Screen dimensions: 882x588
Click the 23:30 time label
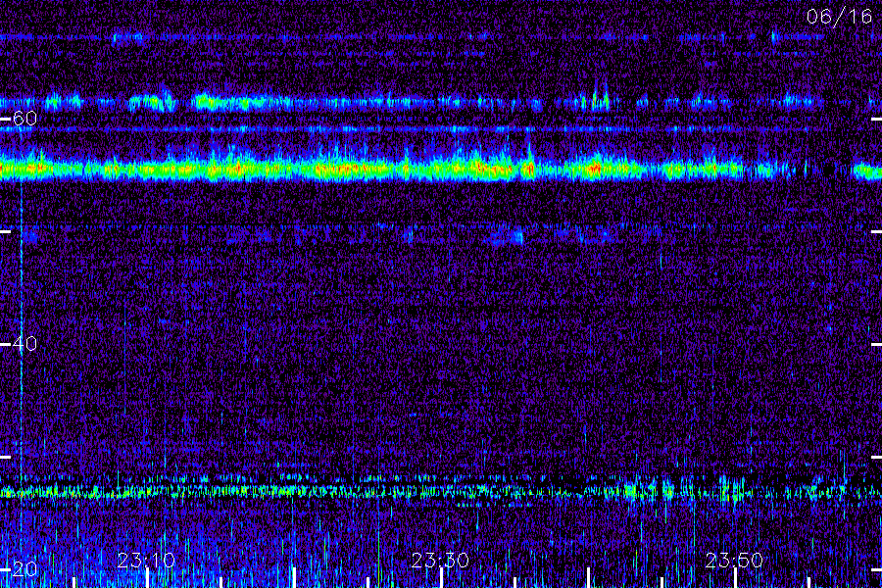(x=440, y=560)
